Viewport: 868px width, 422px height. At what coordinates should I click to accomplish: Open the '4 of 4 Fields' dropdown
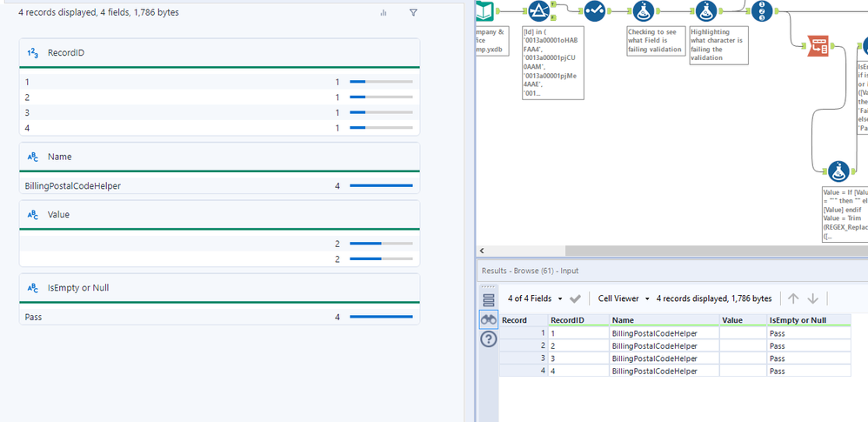pos(535,298)
